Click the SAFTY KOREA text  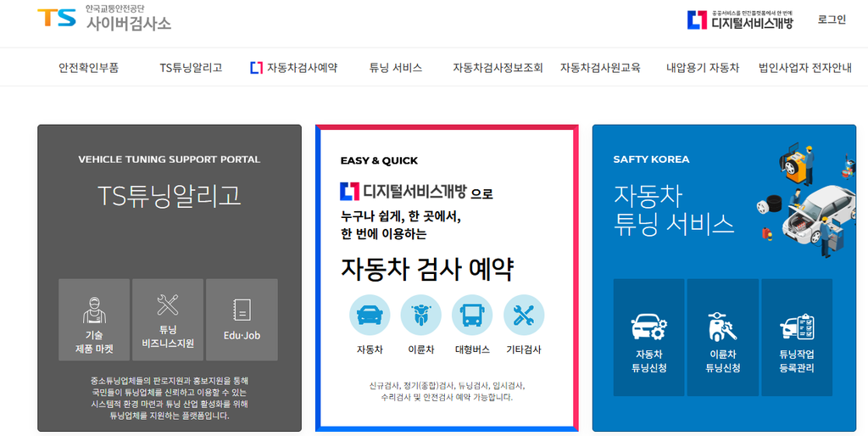coord(651,159)
